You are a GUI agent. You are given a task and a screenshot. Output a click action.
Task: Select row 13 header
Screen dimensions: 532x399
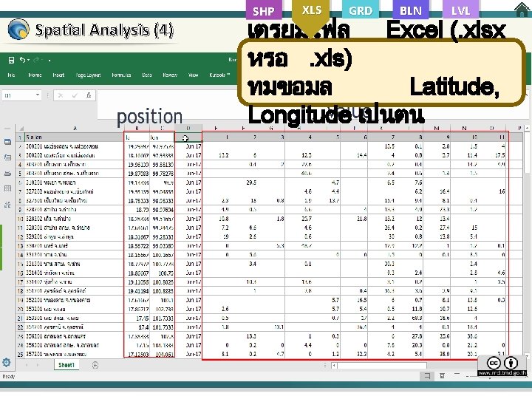[x=21, y=245]
